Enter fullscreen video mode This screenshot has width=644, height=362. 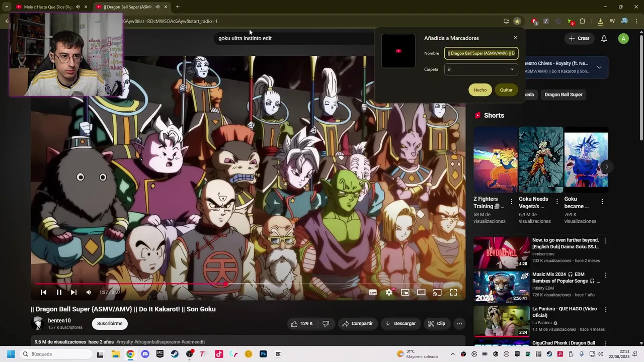coord(453,292)
